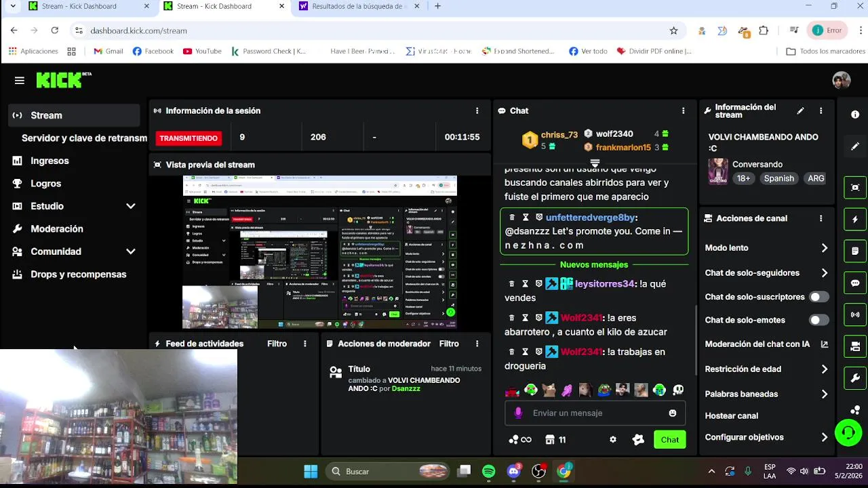Click the Windows Start button
This screenshot has width=868, height=488.
311,471
